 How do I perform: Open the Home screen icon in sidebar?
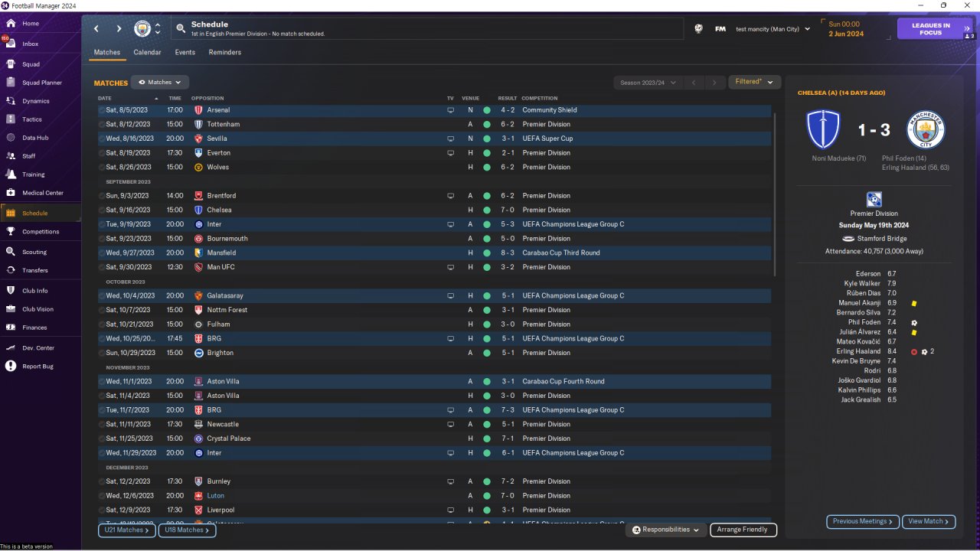[11, 24]
